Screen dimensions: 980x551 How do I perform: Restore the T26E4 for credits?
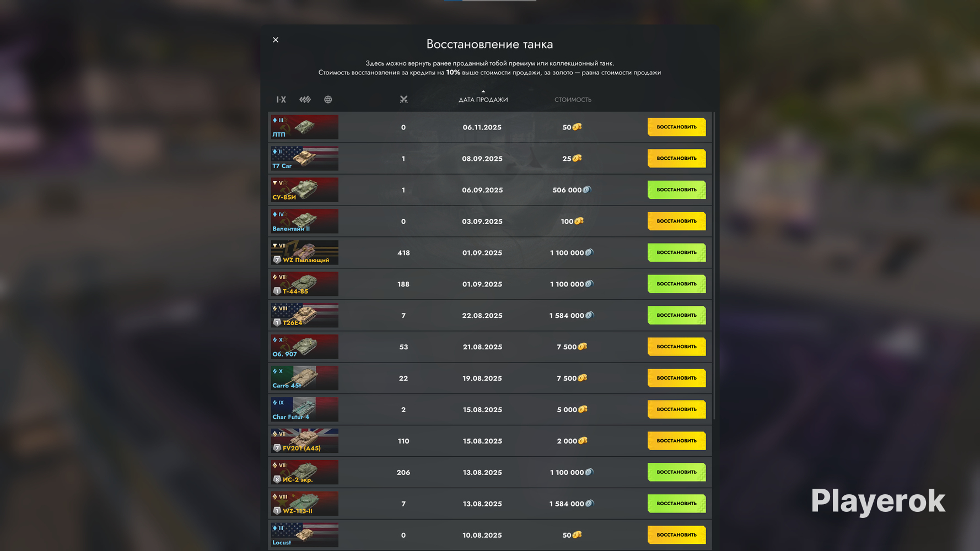tap(676, 316)
